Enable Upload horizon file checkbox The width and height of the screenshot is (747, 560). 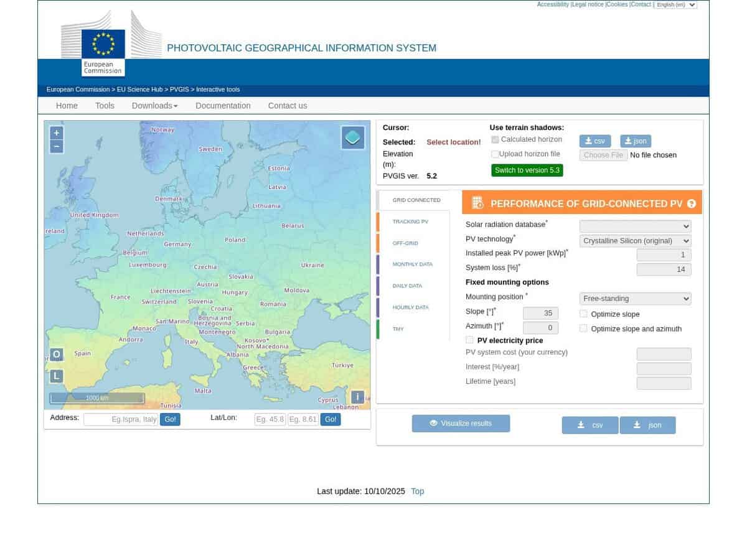coord(495,154)
